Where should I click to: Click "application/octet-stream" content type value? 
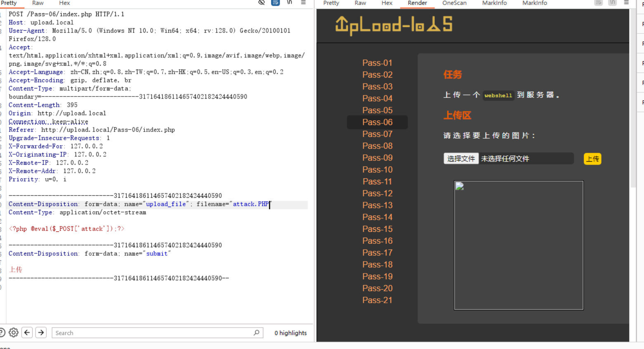point(103,212)
